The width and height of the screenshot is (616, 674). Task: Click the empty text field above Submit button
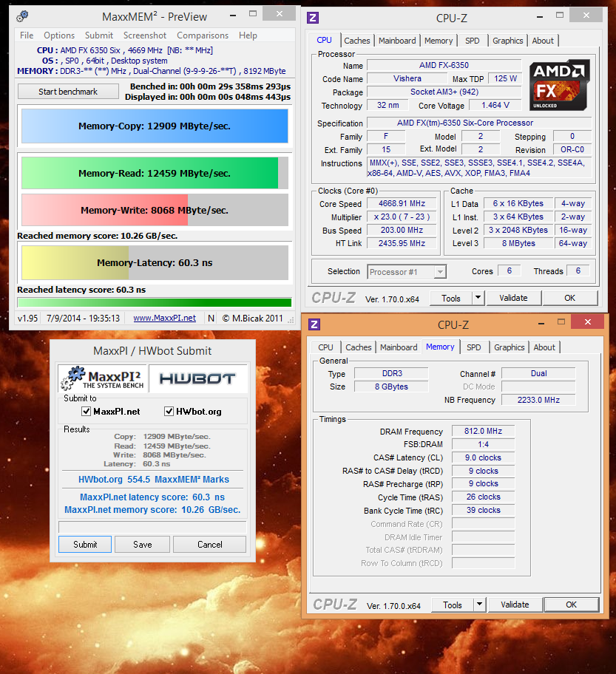tap(152, 527)
